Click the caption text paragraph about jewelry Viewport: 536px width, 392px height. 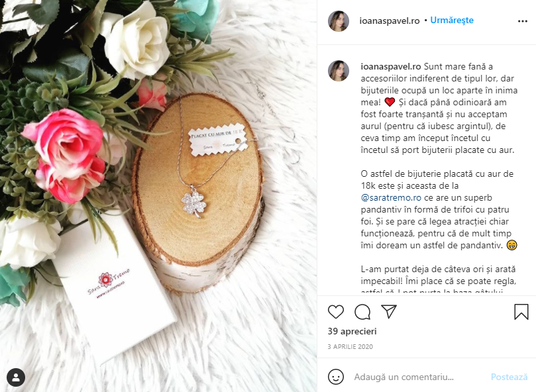tap(439, 108)
